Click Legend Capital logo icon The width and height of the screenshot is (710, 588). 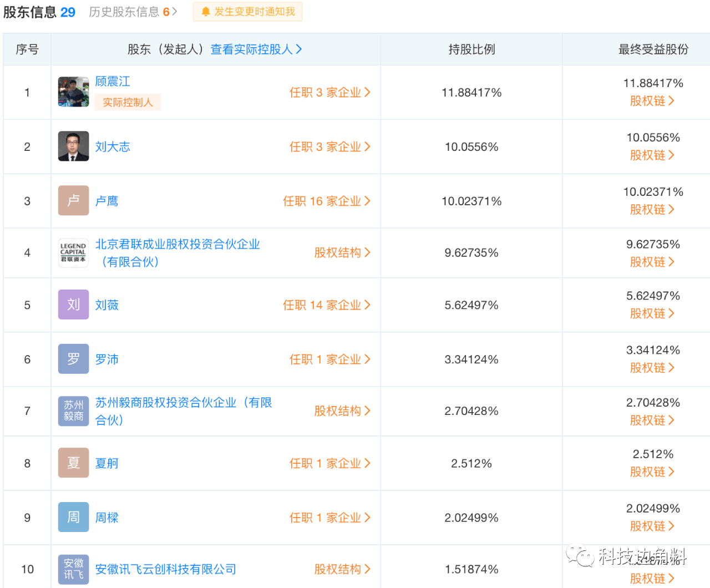[x=73, y=252]
